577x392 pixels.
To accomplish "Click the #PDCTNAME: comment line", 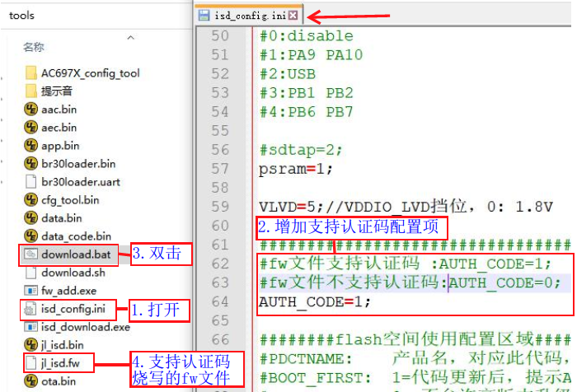I will point(415,358).
